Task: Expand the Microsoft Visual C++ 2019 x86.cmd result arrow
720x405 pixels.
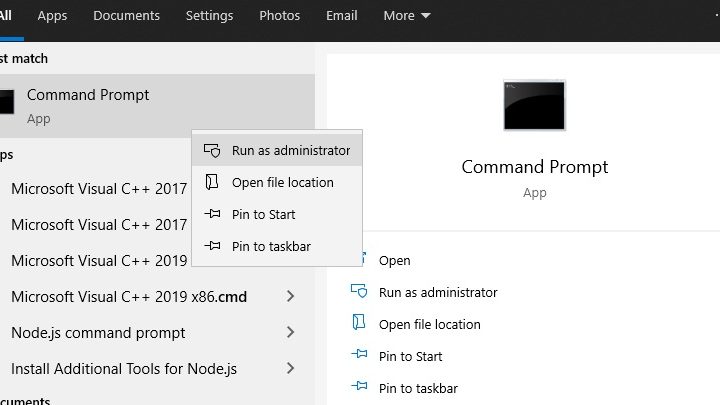Action: 290,296
